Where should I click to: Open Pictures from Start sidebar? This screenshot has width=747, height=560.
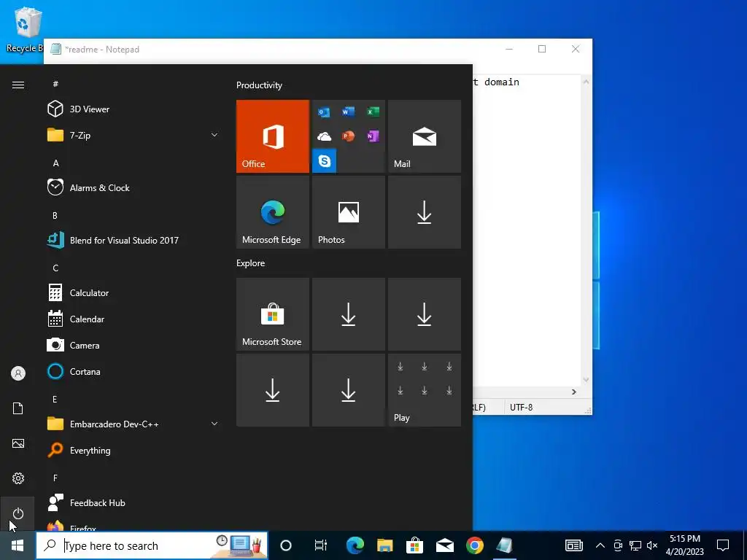(18, 443)
